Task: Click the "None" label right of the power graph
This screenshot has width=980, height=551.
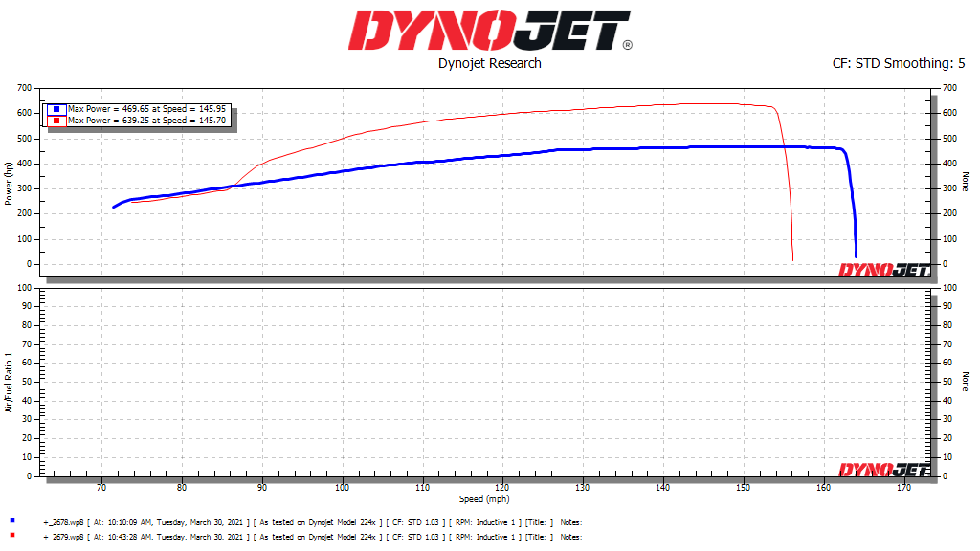Action: (966, 182)
